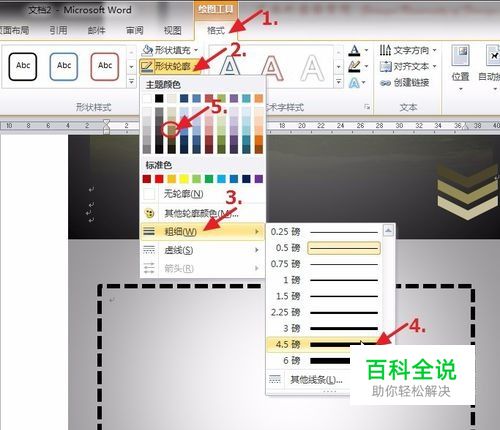Select 2.25 磅 line weight

coord(324,312)
